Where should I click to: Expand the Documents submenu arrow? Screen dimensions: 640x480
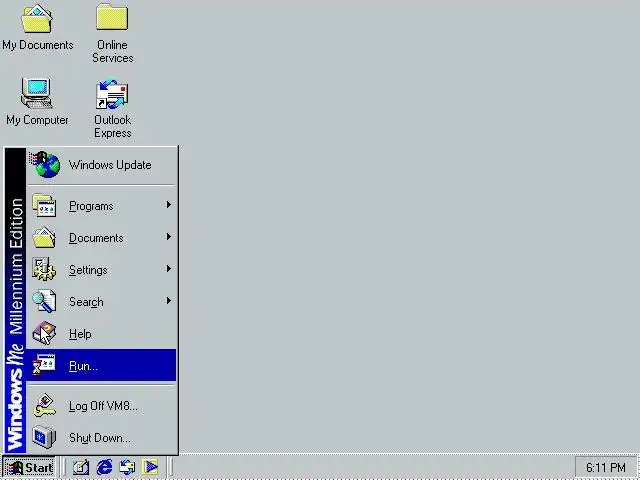(x=169, y=237)
